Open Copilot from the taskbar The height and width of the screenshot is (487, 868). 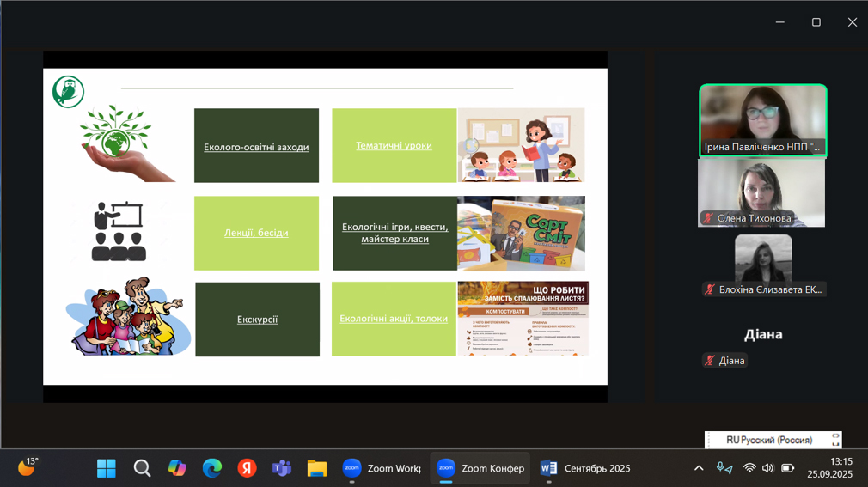pyautogui.click(x=177, y=468)
